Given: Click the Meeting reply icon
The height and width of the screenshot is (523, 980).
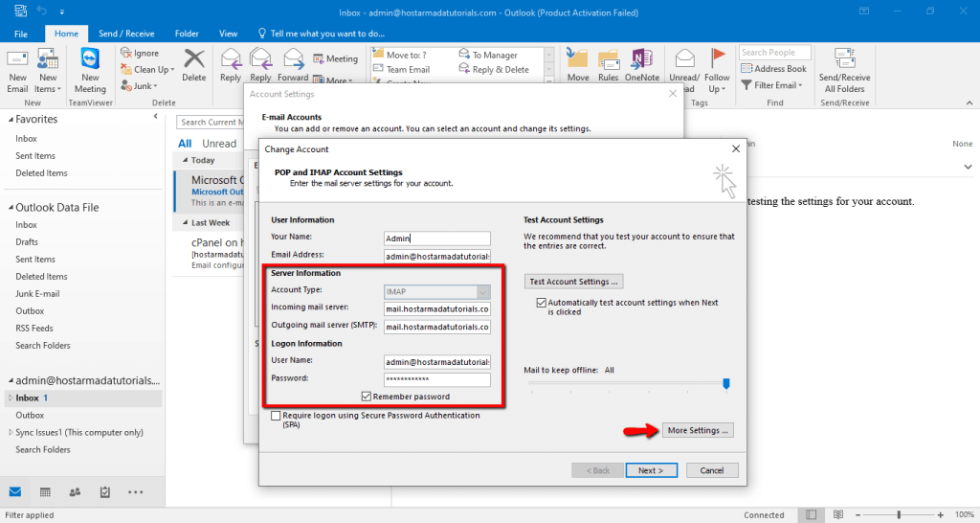Looking at the screenshot, I should coord(318,58).
